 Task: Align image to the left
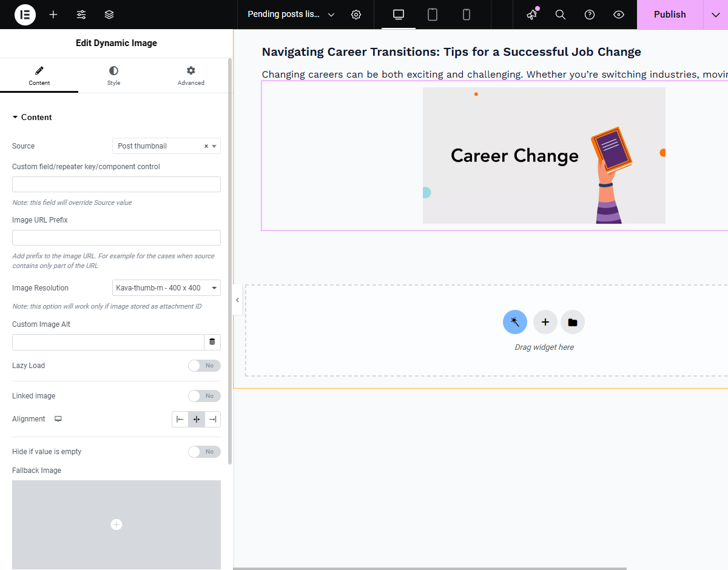(x=180, y=419)
